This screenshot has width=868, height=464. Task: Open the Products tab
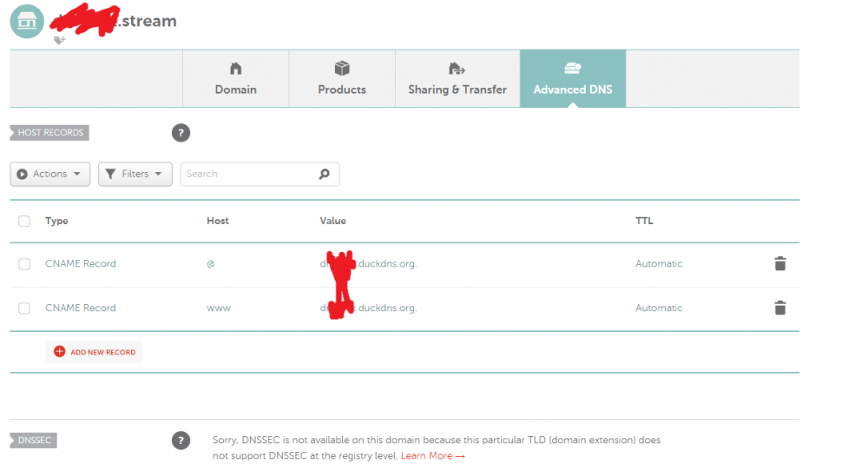[x=342, y=79]
